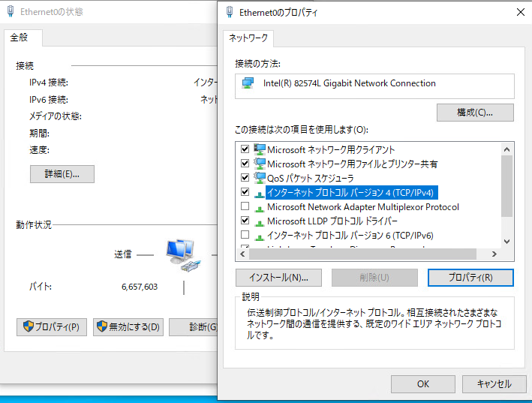The height and width of the screenshot is (403, 532).
Task: Click the network computers activity icon in status window
Action: click(x=183, y=255)
